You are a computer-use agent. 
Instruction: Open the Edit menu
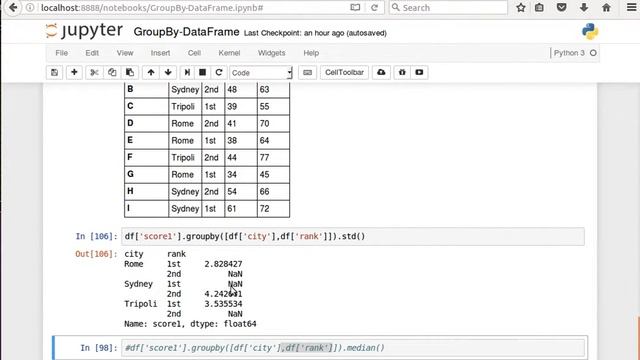pyautogui.click(x=92, y=53)
